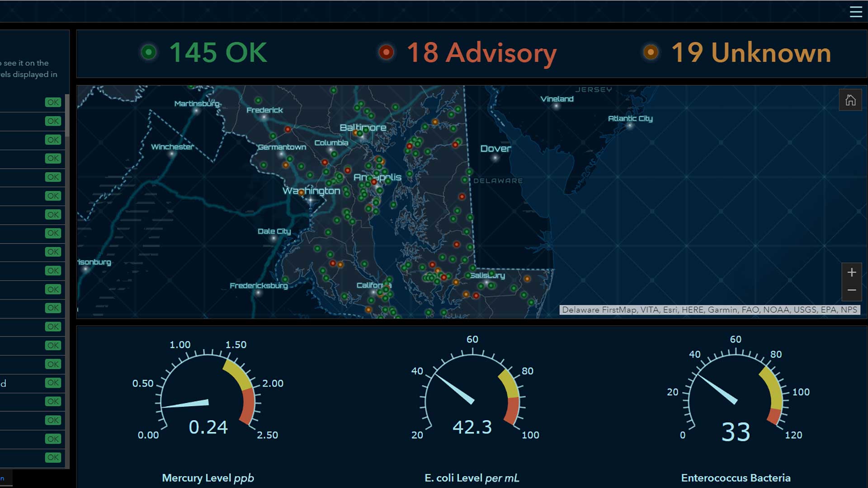Viewport: 868px width, 488px height.
Task: Select the 19 Unknown status count
Action: click(751, 52)
